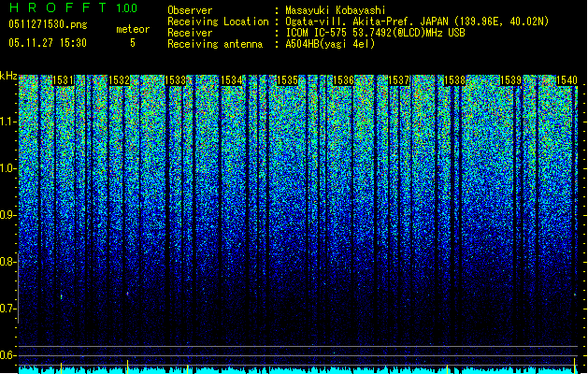Click the A504HB(yagi 4el) antenna text
Viewport: 588px width, 374px height.
click(330, 44)
